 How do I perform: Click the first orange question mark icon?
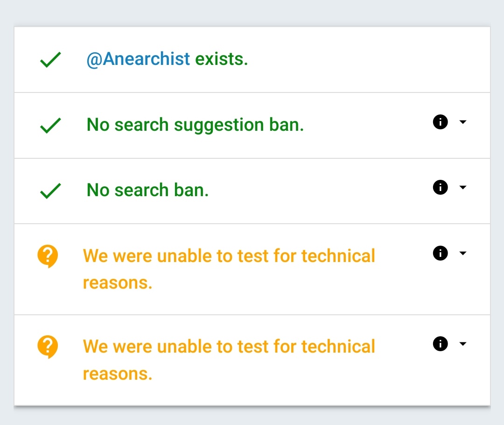(x=48, y=256)
